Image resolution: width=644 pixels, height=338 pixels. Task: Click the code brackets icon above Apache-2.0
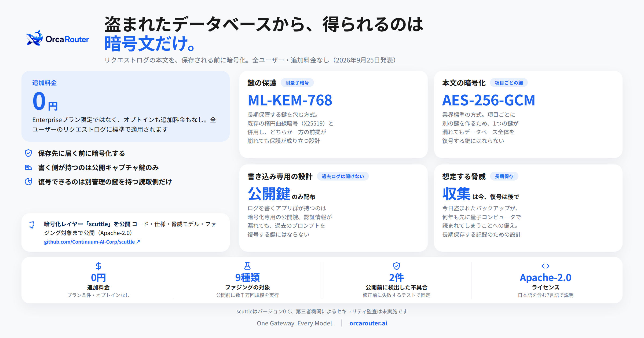pyautogui.click(x=546, y=266)
